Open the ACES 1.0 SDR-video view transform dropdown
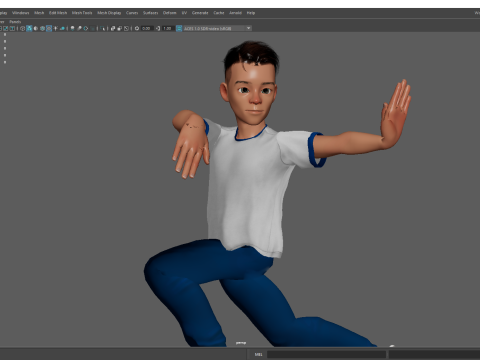 pyautogui.click(x=217, y=29)
